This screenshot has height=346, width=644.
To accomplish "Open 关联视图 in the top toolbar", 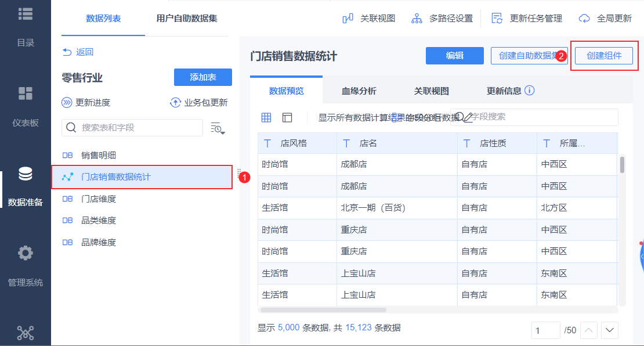I will pyautogui.click(x=369, y=19).
